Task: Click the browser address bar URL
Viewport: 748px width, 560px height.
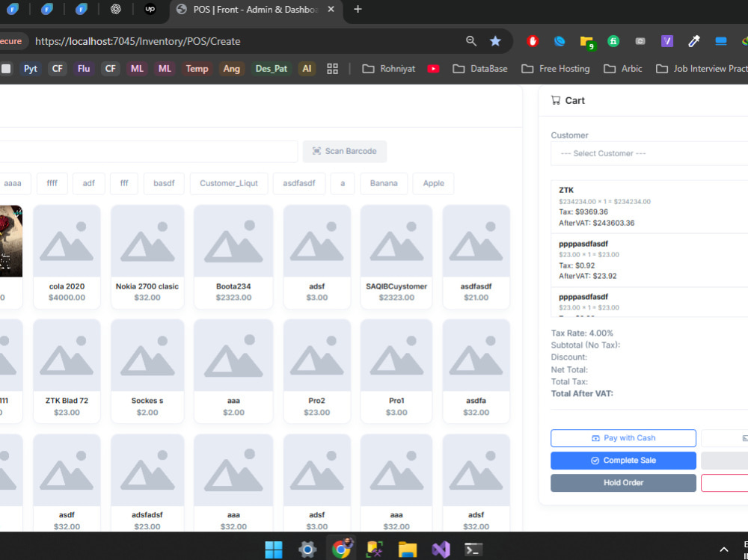Action: [x=138, y=42]
